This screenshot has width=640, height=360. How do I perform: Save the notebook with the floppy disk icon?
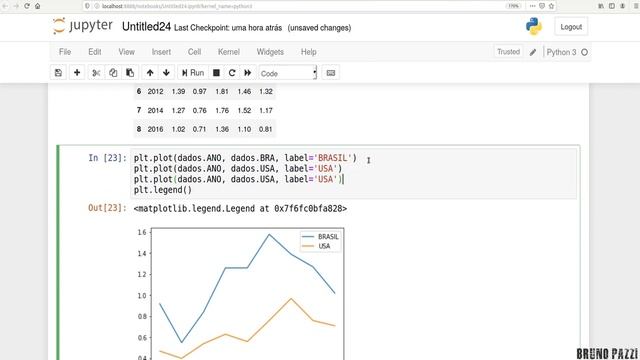[58, 73]
